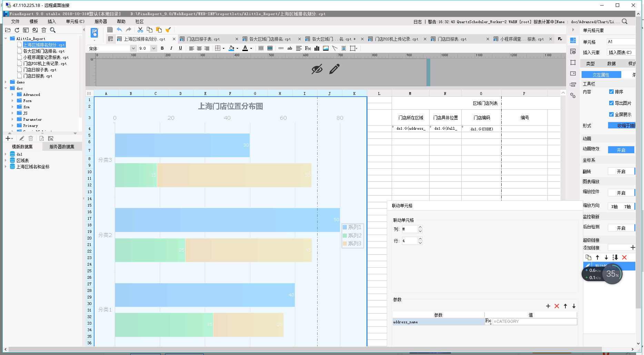Apply bold formatting
The width and height of the screenshot is (644, 355).
pos(162,48)
